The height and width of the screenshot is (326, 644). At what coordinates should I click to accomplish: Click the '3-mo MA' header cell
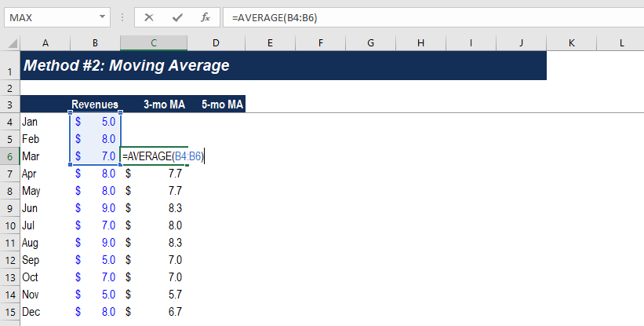pos(154,104)
